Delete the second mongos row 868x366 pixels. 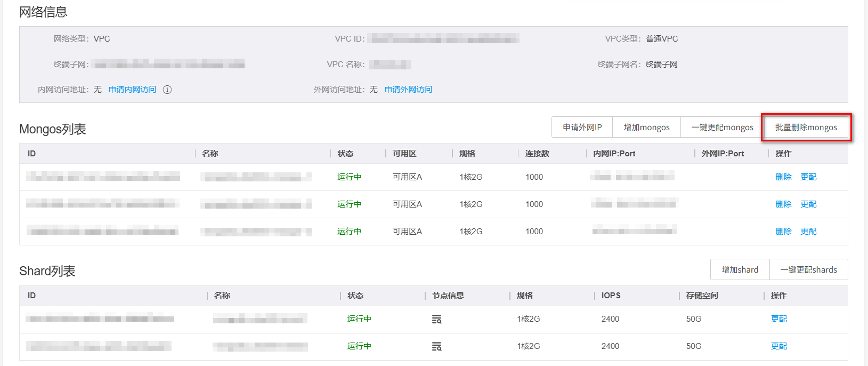tap(783, 204)
